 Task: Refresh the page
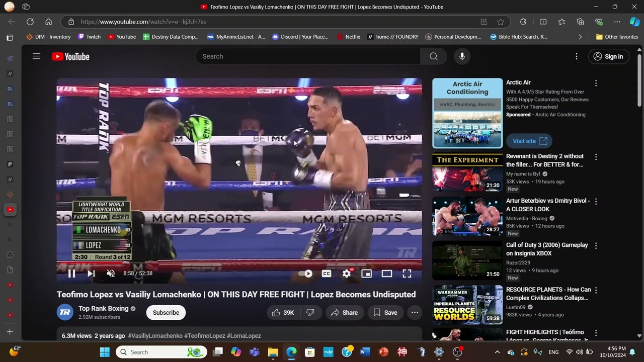point(30,22)
